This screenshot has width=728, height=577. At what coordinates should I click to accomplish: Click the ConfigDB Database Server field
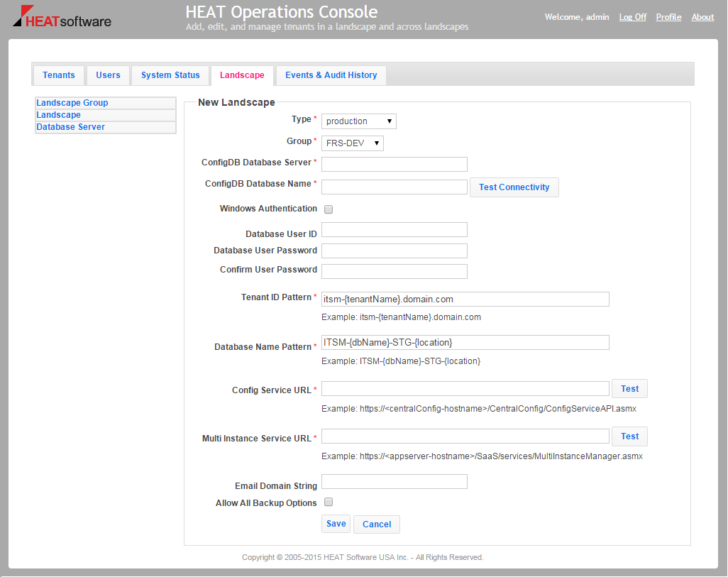pos(394,164)
